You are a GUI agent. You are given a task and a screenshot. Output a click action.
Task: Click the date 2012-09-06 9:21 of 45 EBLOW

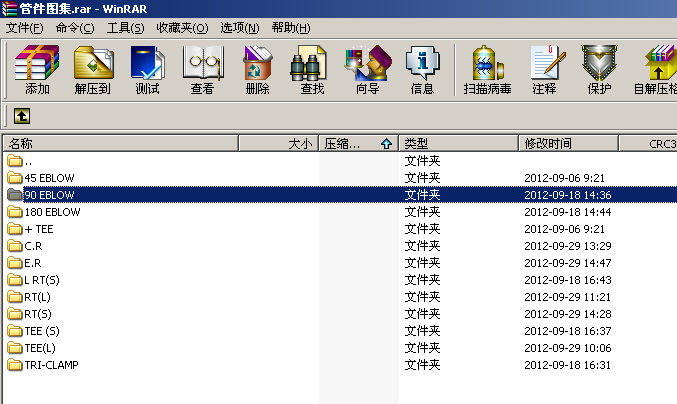click(564, 178)
